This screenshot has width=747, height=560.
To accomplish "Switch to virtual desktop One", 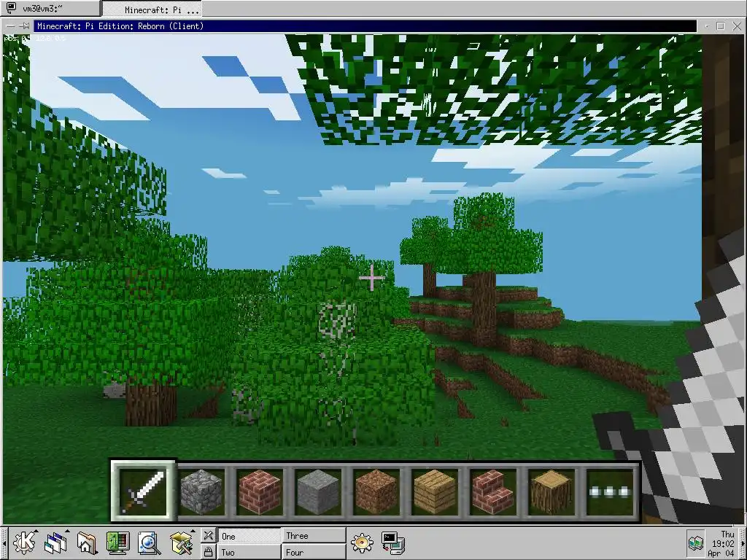I will (x=249, y=536).
